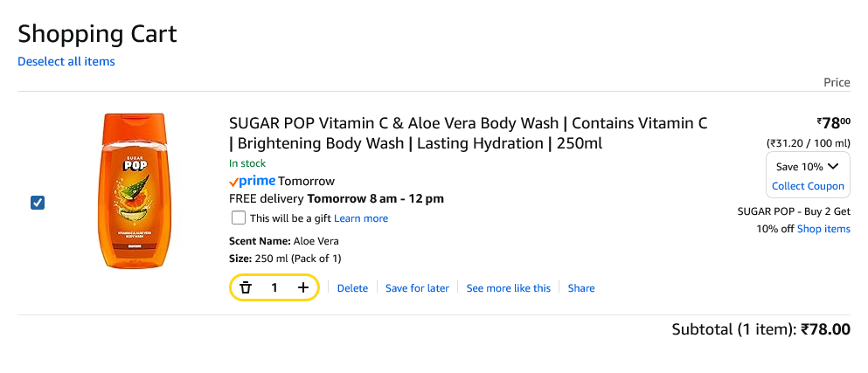Expand the Save 10% coupon dropdown
This screenshot has width=868, height=373.
(808, 166)
